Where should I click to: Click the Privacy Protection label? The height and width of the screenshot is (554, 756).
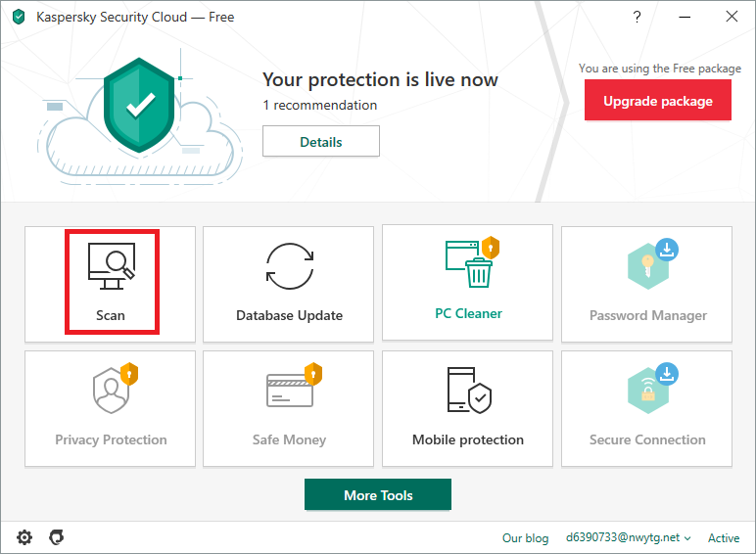(x=111, y=439)
